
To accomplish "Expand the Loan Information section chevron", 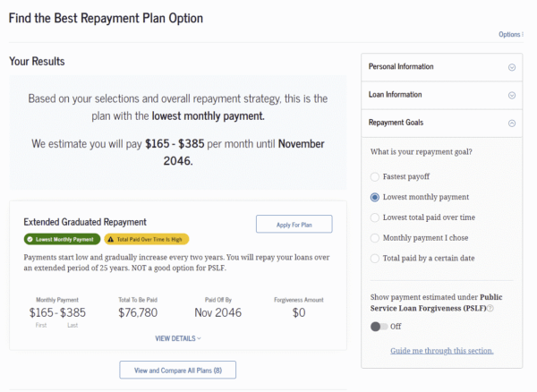I will point(512,95).
